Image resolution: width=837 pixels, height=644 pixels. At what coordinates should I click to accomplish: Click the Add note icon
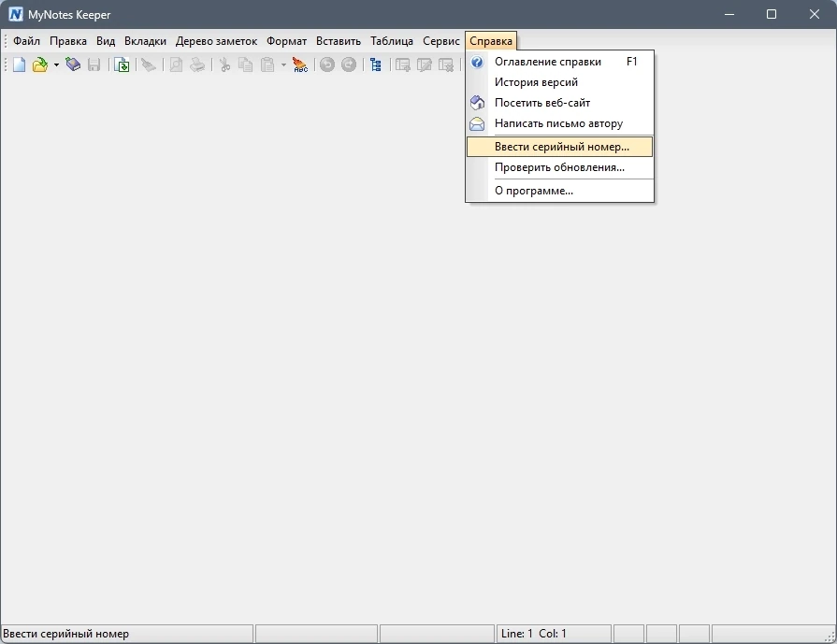(403, 65)
